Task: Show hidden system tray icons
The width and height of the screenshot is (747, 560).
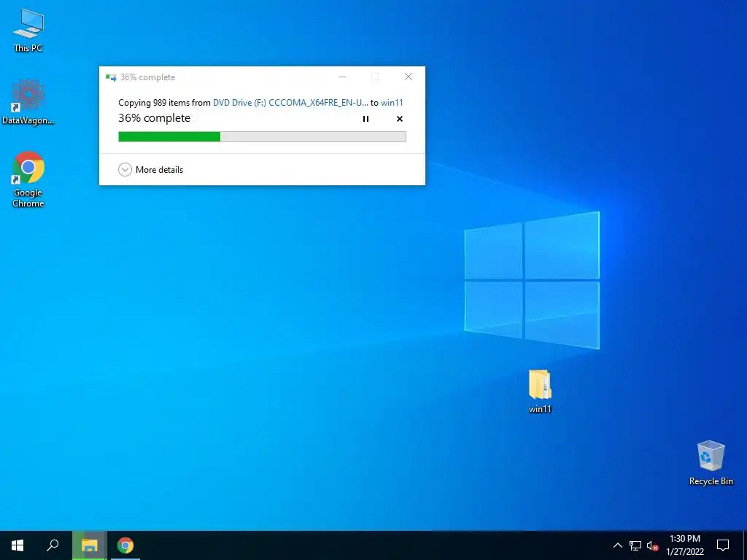Action: click(617, 545)
